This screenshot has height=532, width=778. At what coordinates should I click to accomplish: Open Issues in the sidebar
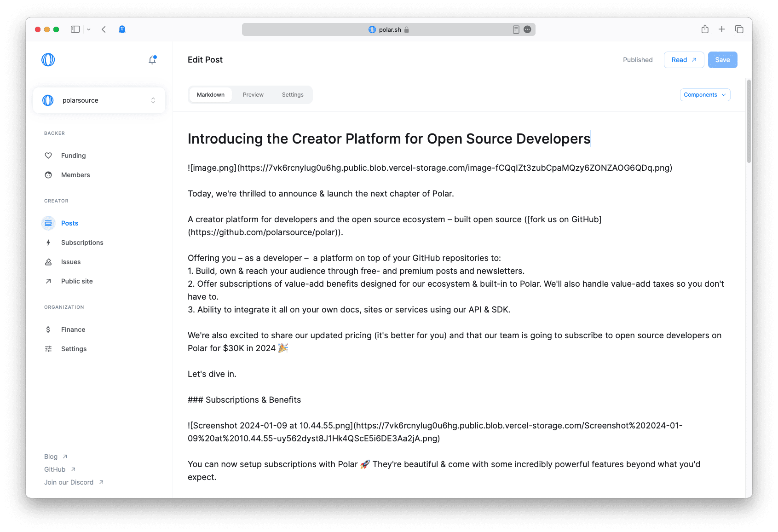click(71, 262)
